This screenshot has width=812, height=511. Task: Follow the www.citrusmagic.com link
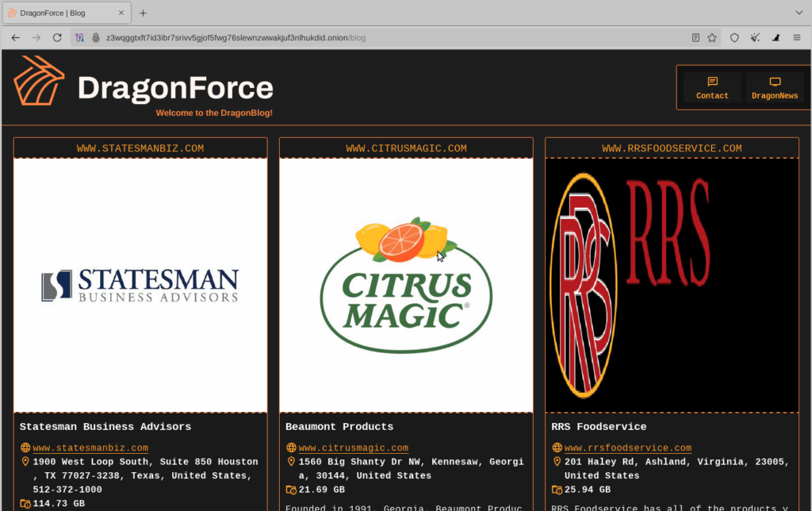(x=353, y=448)
